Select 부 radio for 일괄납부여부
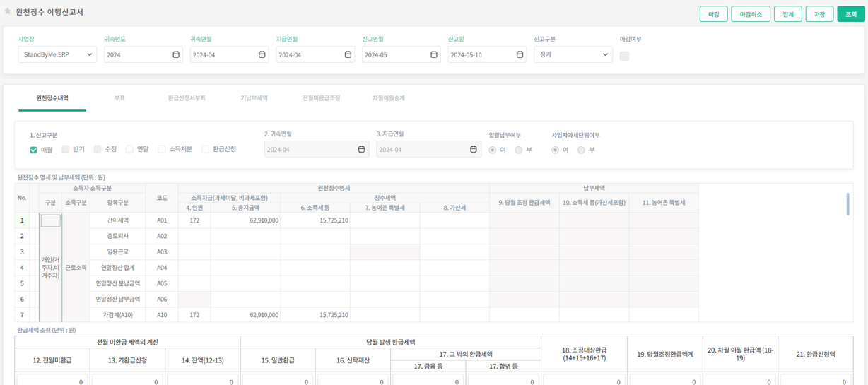The image size is (868, 385). click(x=519, y=150)
